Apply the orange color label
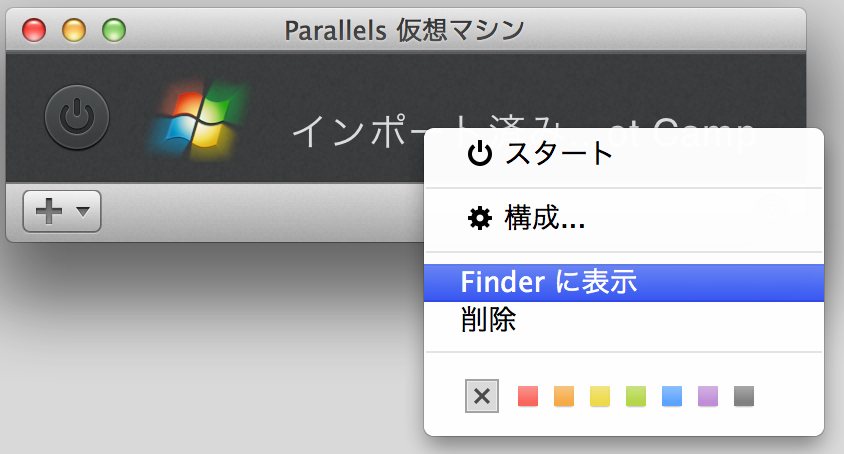 (564, 396)
